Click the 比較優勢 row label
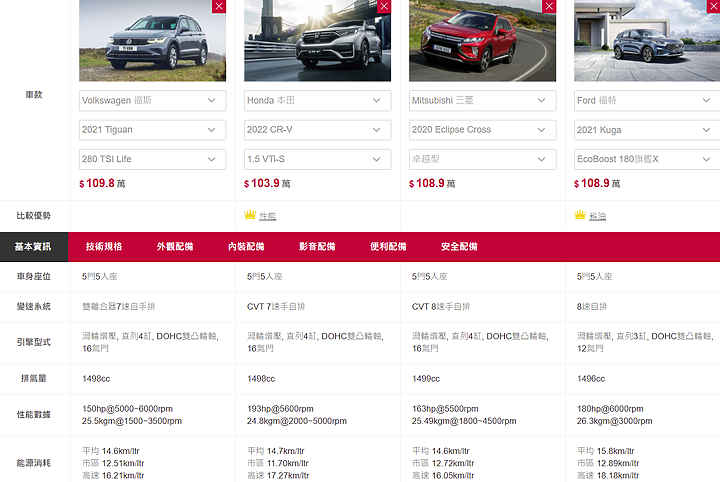Image resolution: width=720 pixels, height=482 pixels. point(34,216)
